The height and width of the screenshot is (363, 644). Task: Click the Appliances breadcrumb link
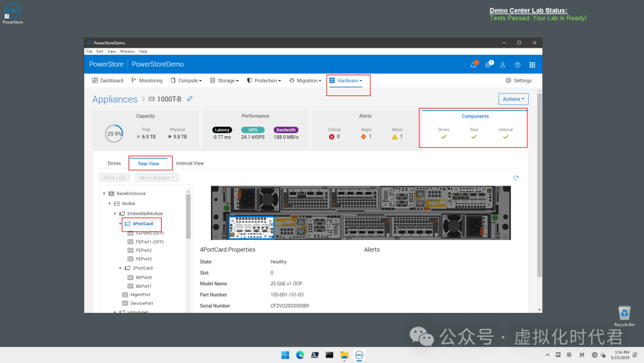point(114,99)
